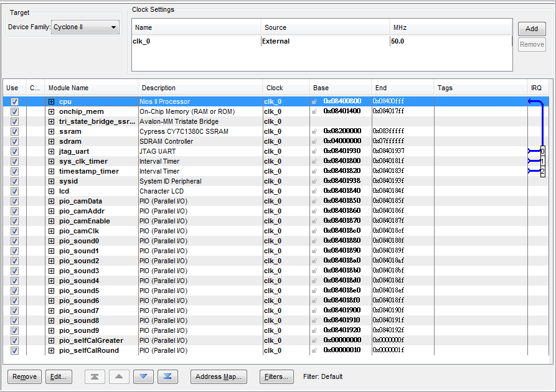
Task: Click the lock icon beside pio_sound0 base address
Action: tap(314, 241)
